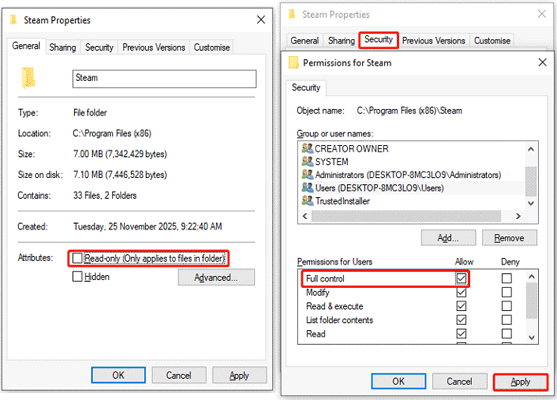Click Apply in Permissions for Steam dialog
557x400 pixels.
point(520,382)
